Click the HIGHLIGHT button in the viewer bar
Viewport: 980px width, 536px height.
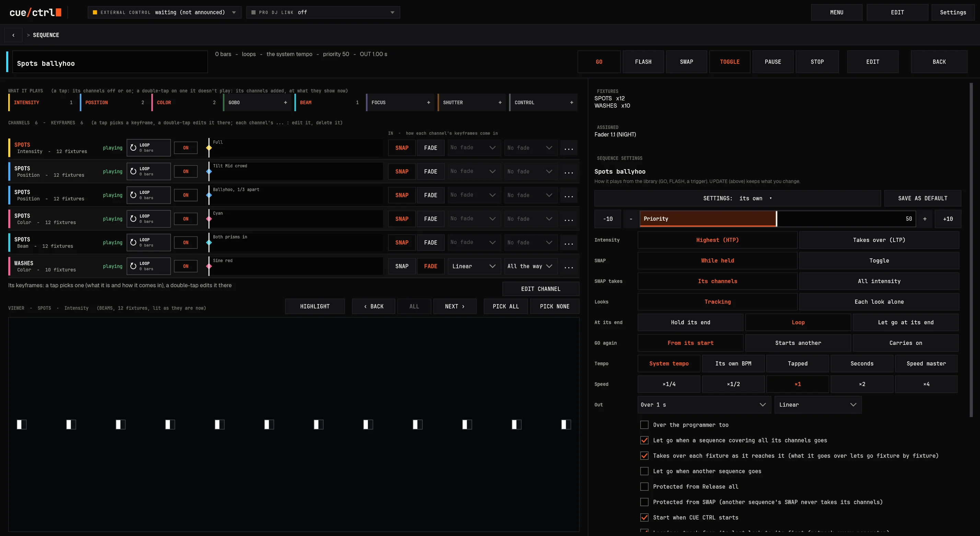pos(315,306)
